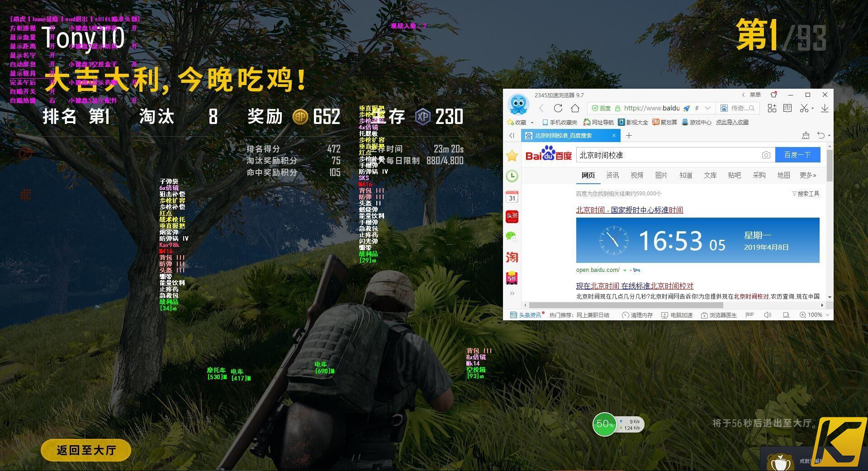Click the clear-traces broom icon
The height and width of the screenshot is (471, 868).
tap(806, 135)
